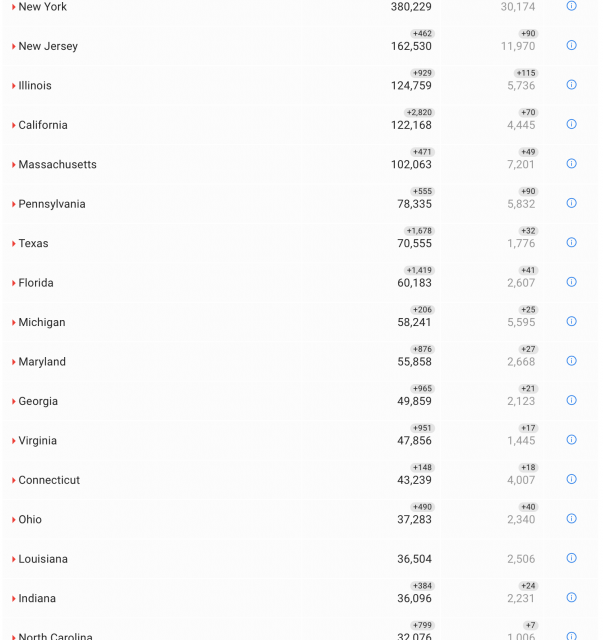
Task: Click the info icon in Illinois row
Action: click(571, 85)
